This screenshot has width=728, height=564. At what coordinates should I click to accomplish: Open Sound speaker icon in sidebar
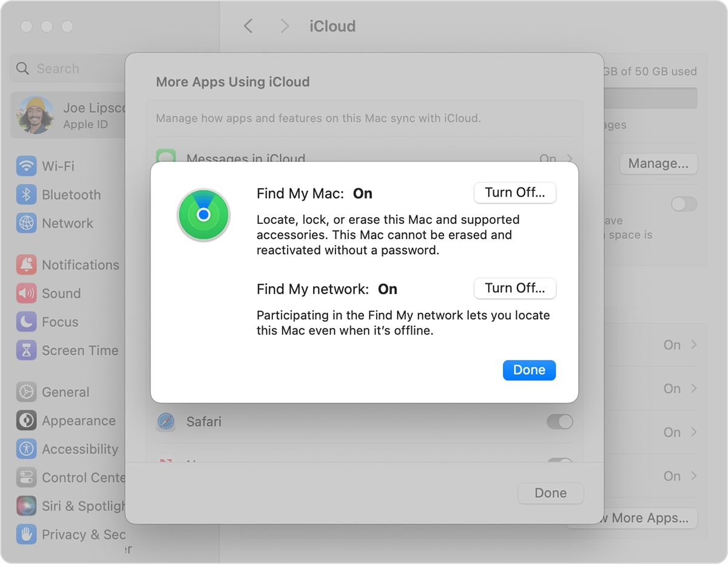26,294
